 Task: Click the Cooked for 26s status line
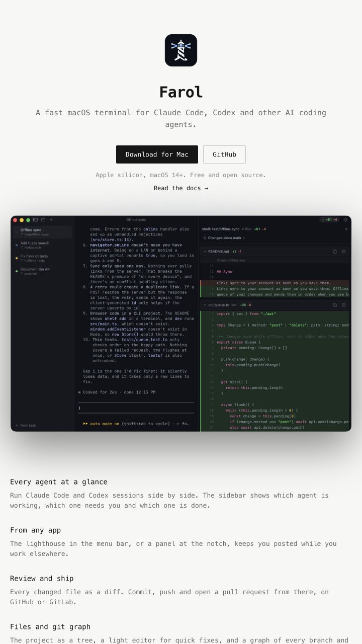click(117, 392)
